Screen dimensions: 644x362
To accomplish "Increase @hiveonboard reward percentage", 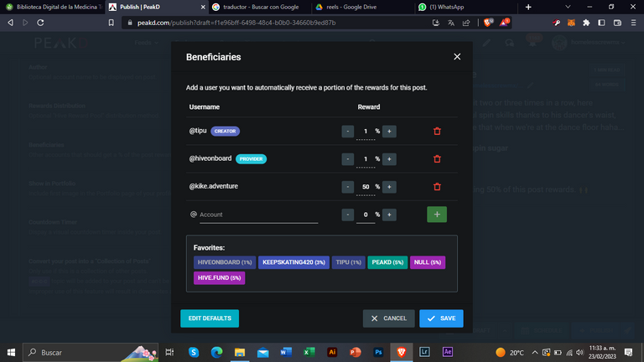I will [x=389, y=159].
